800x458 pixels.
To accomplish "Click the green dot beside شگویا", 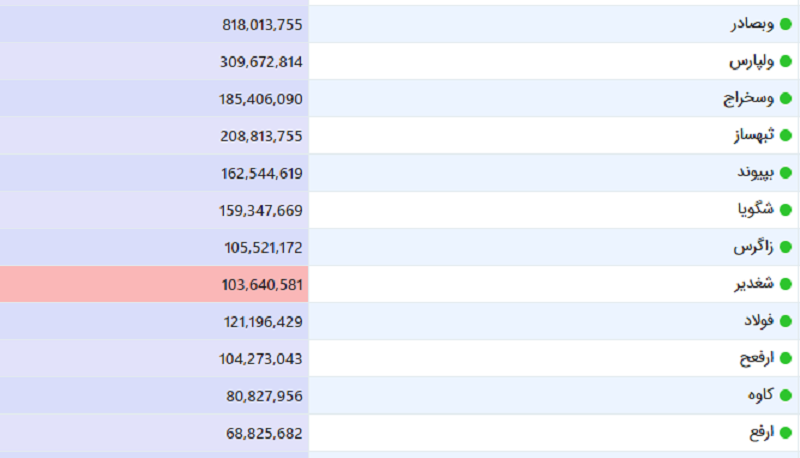I will [x=786, y=210].
